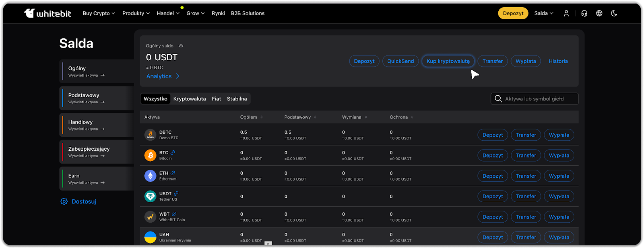
Task: Open the Produkty dropdown menu
Action: click(136, 13)
